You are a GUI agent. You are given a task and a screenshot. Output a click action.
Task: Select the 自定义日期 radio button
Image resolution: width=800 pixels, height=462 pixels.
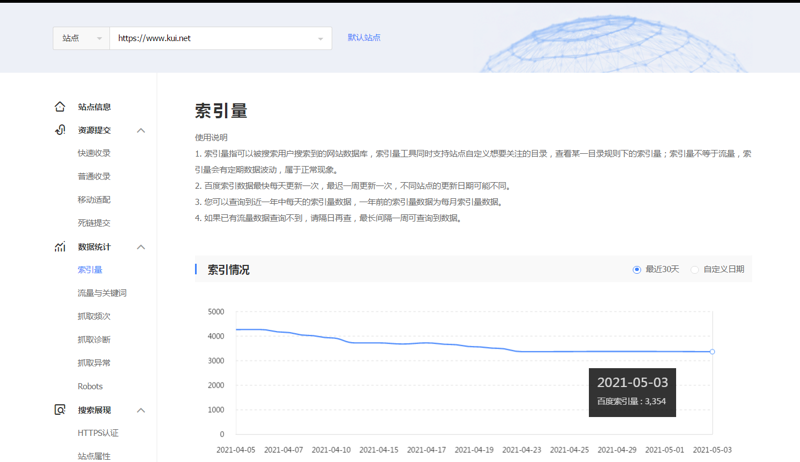click(x=695, y=270)
